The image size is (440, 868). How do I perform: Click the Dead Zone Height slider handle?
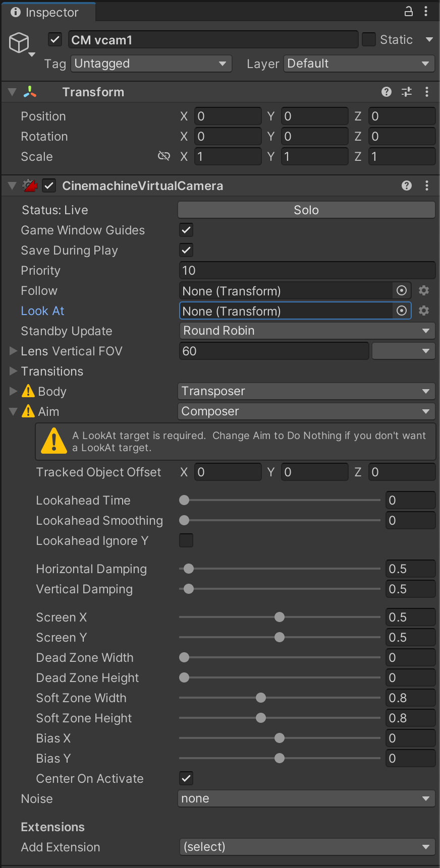click(x=184, y=677)
